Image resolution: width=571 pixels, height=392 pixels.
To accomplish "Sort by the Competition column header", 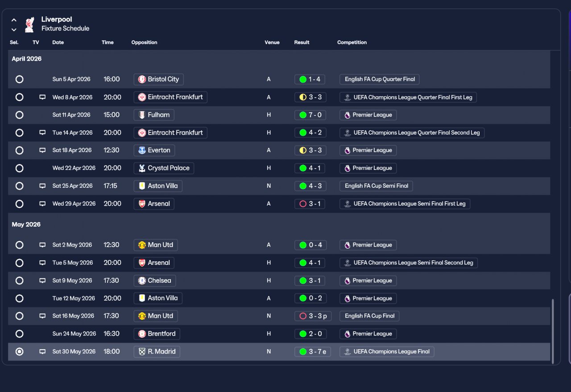I will [x=352, y=42].
